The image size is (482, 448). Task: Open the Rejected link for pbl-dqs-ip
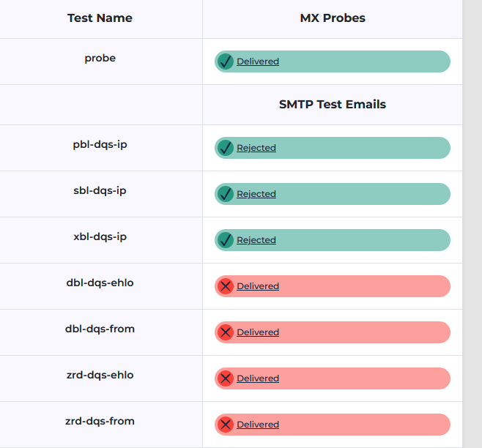(256, 148)
